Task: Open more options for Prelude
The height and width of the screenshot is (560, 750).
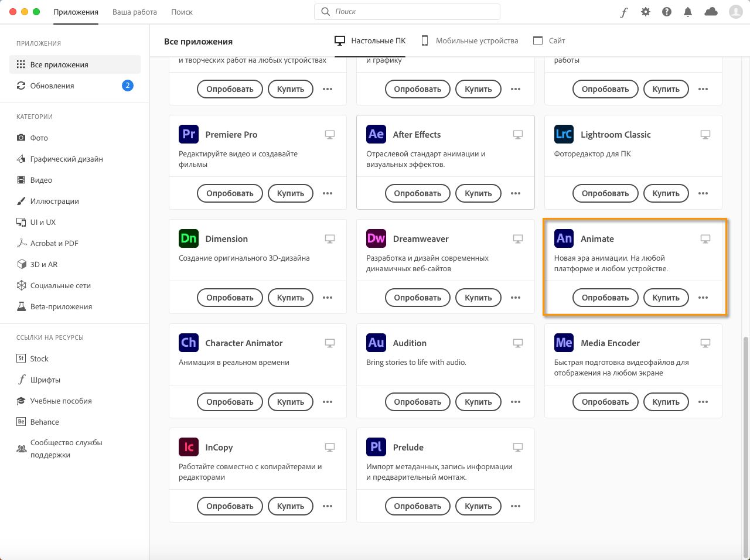Action: point(516,506)
